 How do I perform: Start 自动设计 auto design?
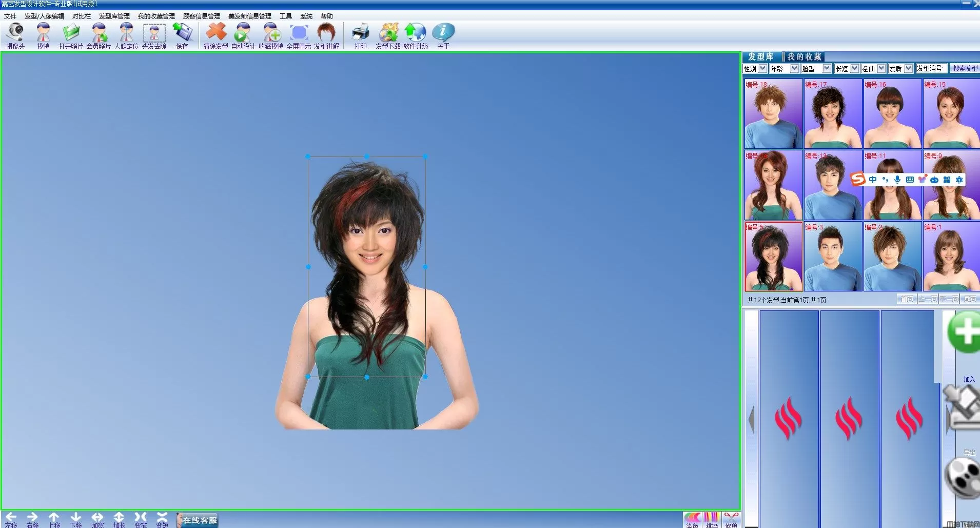point(243,35)
